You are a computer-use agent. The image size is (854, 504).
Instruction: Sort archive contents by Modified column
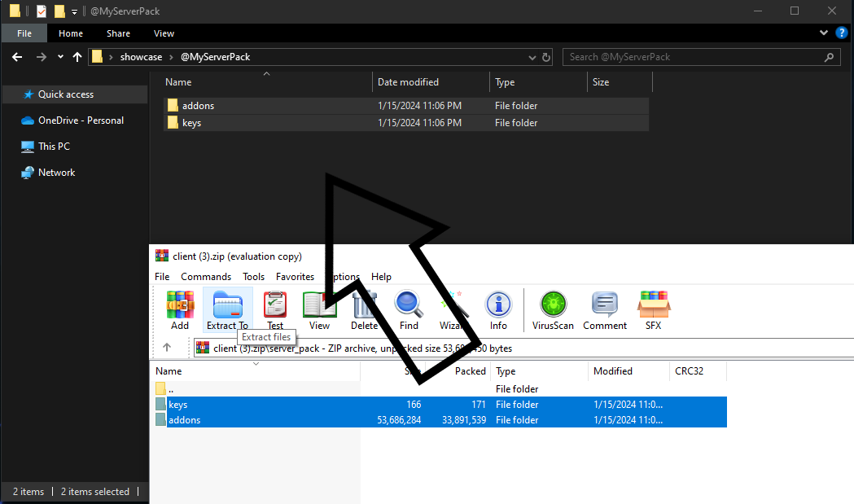point(613,371)
